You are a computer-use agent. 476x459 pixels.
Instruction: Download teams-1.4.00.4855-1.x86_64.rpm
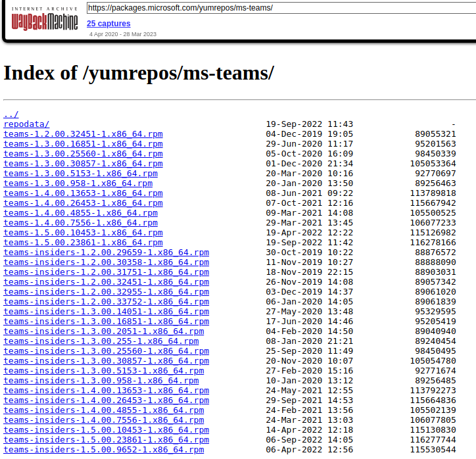[80, 213]
